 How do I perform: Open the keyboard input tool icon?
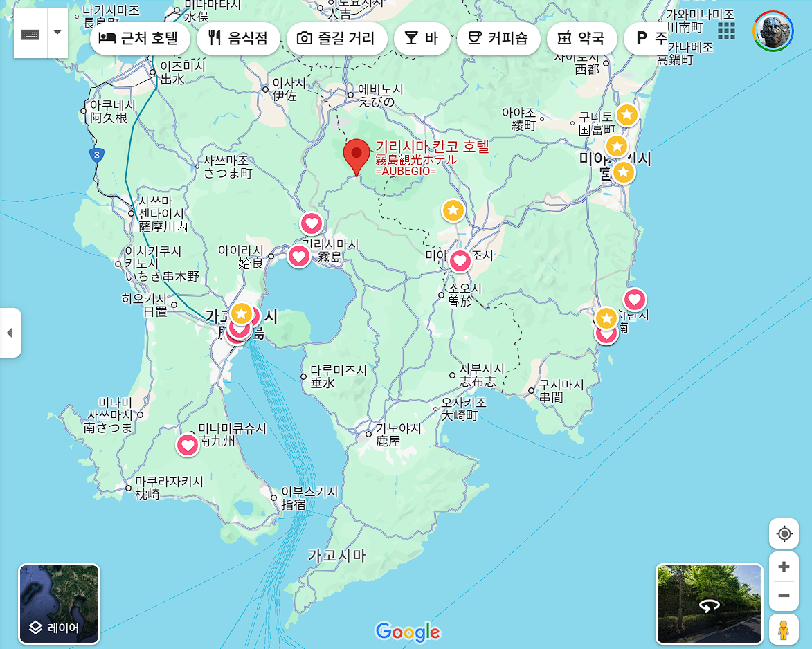pyautogui.click(x=30, y=34)
